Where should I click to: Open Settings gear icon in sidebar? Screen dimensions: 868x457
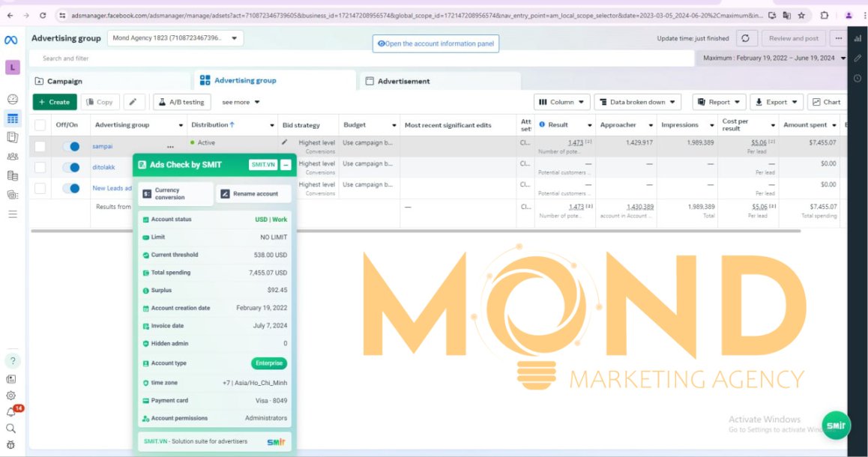pyautogui.click(x=11, y=396)
